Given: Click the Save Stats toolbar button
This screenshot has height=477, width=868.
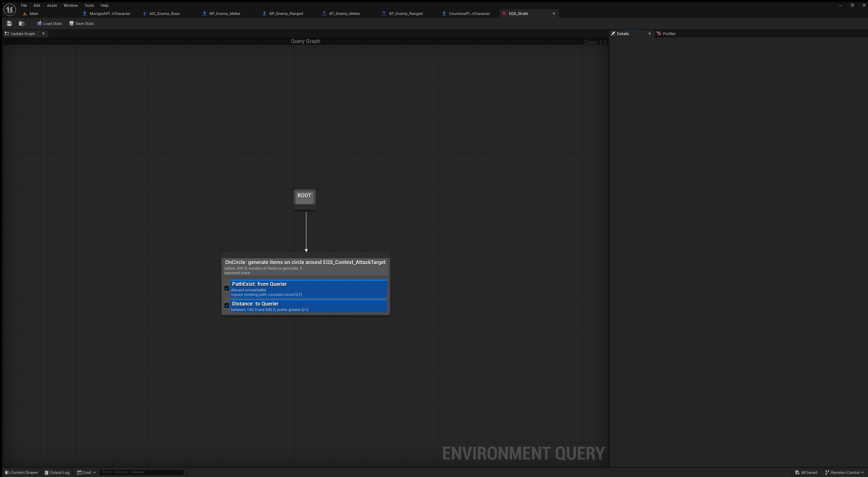Looking at the screenshot, I should [x=82, y=24].
